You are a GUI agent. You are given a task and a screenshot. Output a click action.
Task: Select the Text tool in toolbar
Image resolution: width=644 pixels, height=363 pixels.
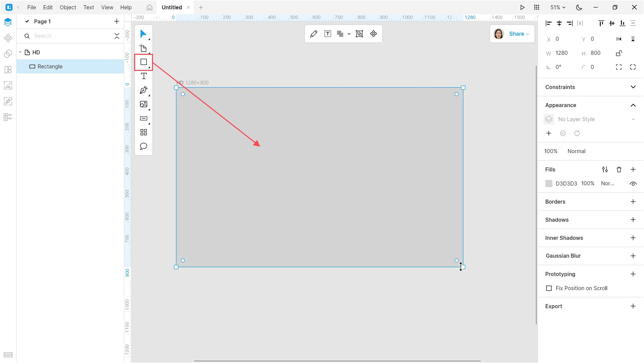[x=144, y=76]
